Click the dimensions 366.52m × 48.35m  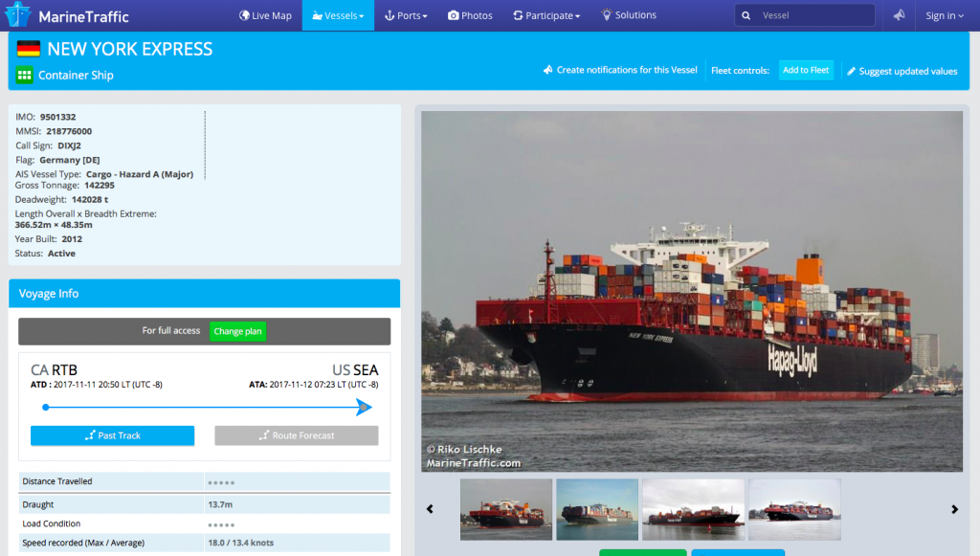click(x=54, y=225)
